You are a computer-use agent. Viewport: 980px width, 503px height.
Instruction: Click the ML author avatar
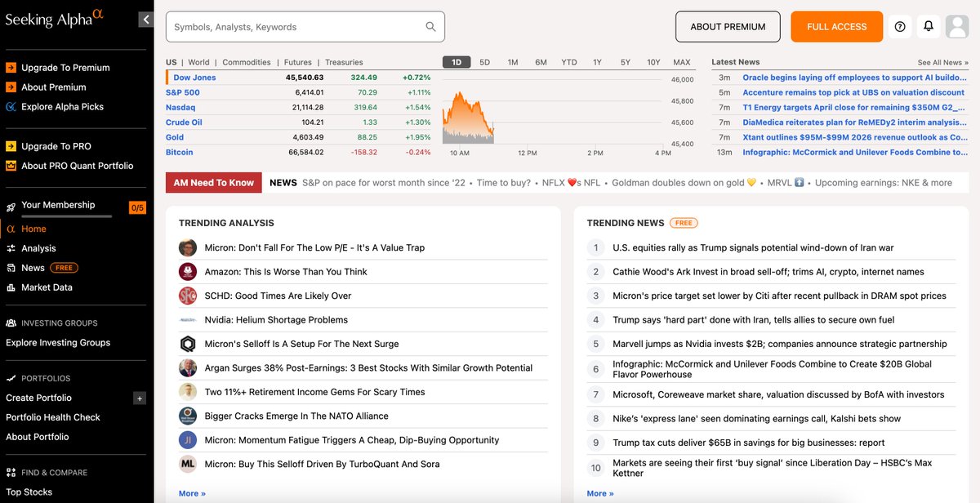click(188, 464)
